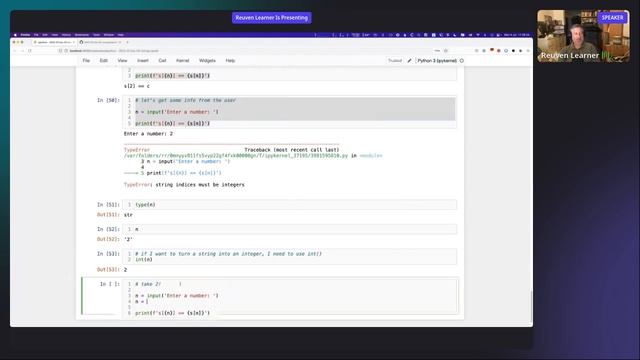The height and width of the screenshot is (360, 640).
Task: Click 'string indices must be integers' error text
Action: tap(200, 185)
